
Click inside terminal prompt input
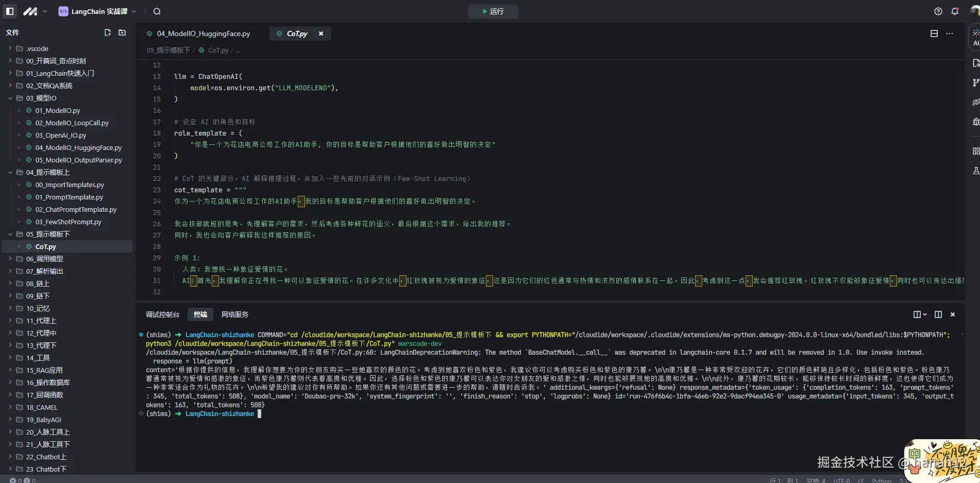tap(260, 413)
